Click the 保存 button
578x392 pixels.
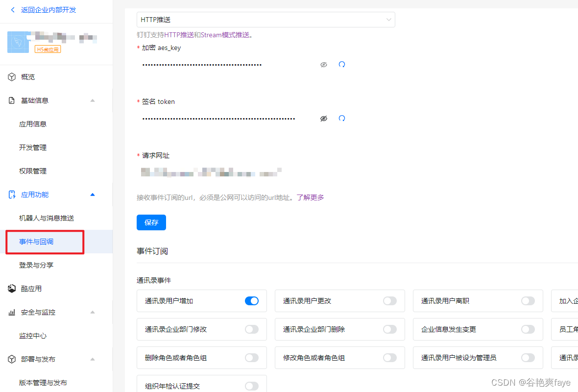pos(151,222)
